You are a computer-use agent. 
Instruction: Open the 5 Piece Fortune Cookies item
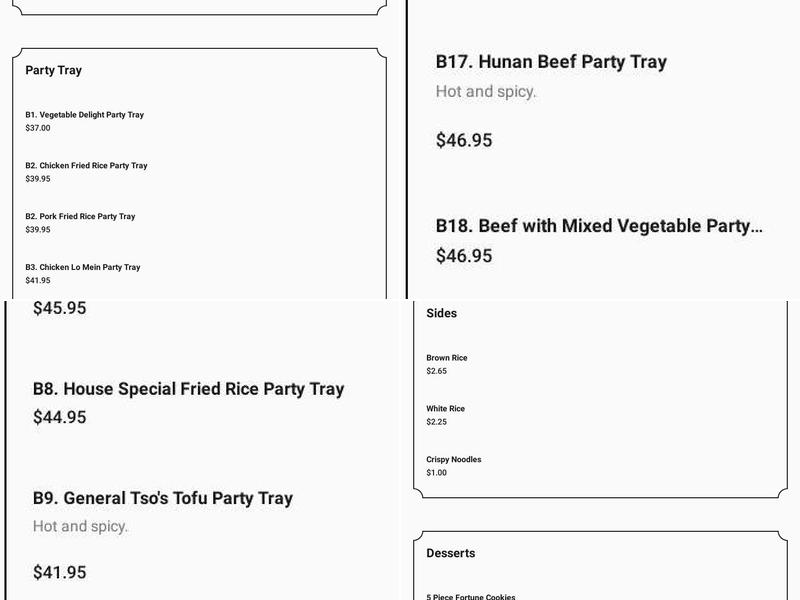tap(471, 596)
